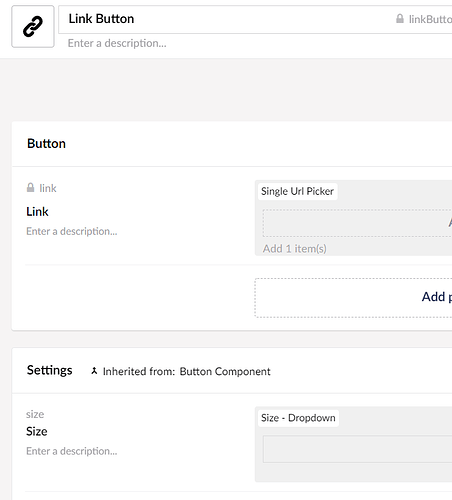Click the inherited-from arrow icon in Settings
Image resolution: width=452 pixels, height=500 pixels.
click(x=94, y=371)
